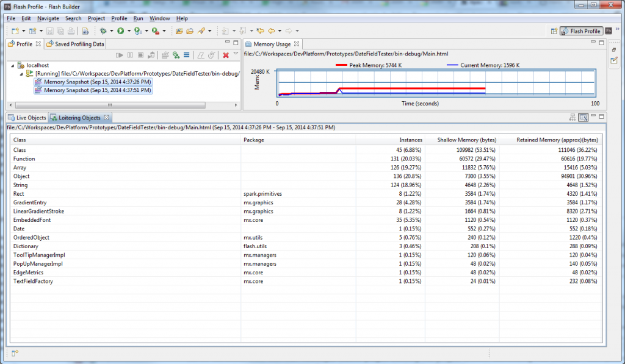
Task: Switch to the Saved Profiling Data tab
Action: (79, 44)
